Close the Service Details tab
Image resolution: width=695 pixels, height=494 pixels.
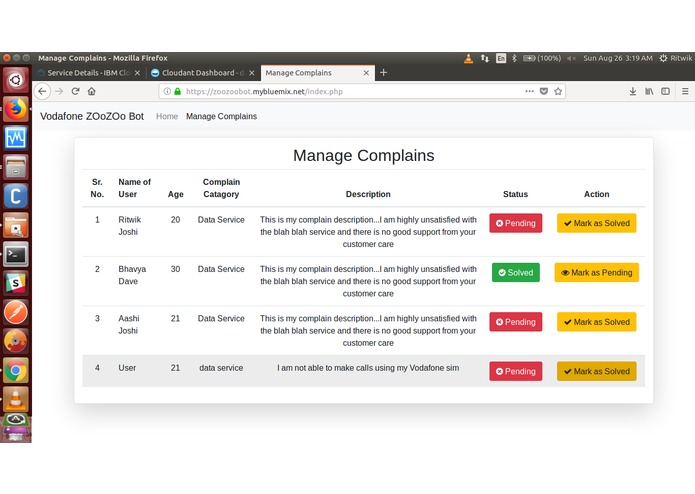coord(137,73)
